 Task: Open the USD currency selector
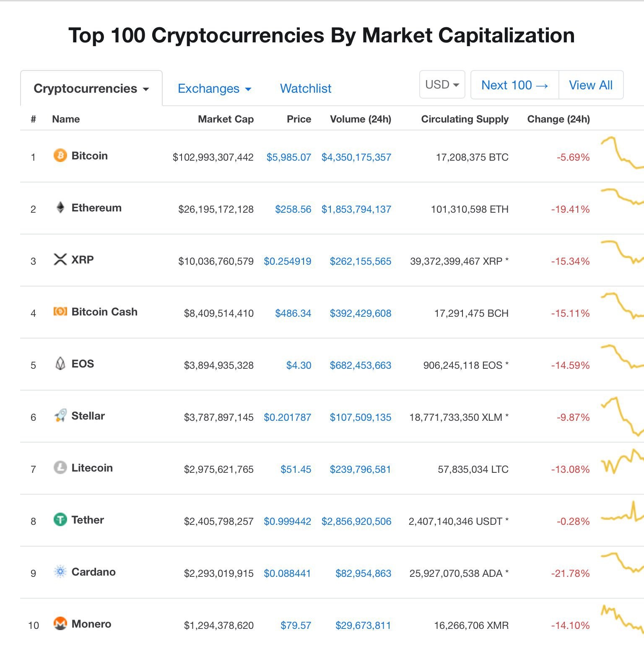coord(442,84)
